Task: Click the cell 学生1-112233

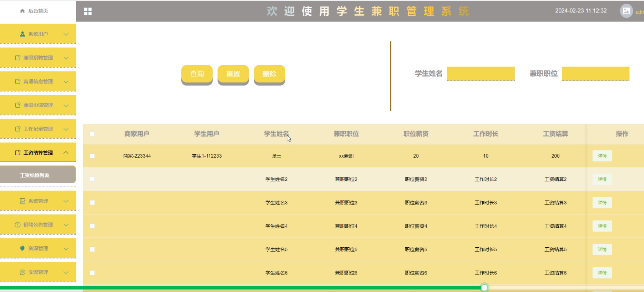Action: (207, 156)
